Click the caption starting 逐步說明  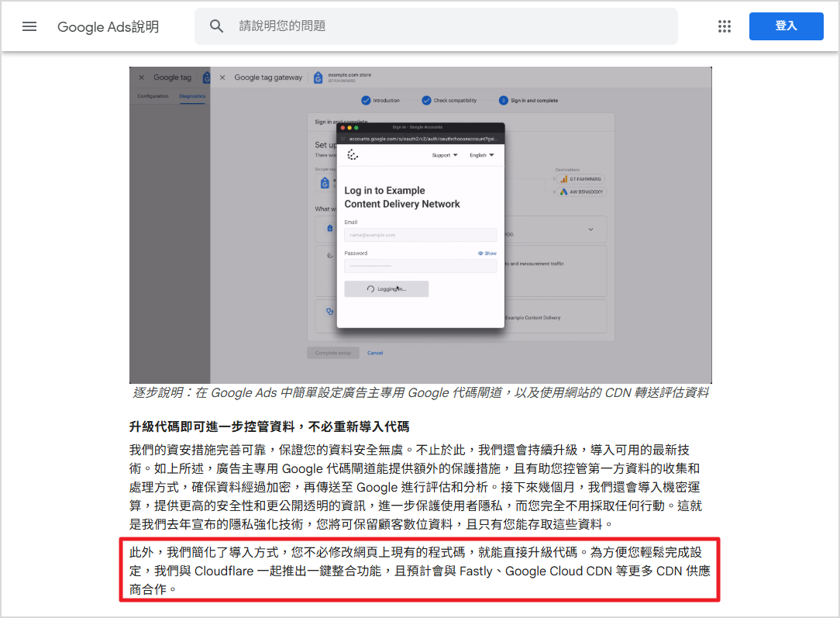(421, 393)
